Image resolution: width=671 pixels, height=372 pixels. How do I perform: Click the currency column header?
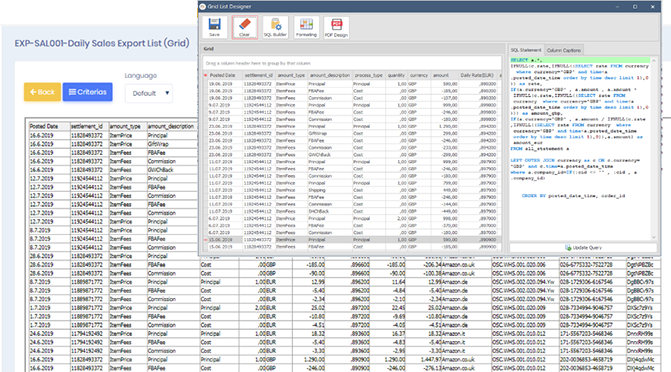pyautogui.click(x=419, y=75)
